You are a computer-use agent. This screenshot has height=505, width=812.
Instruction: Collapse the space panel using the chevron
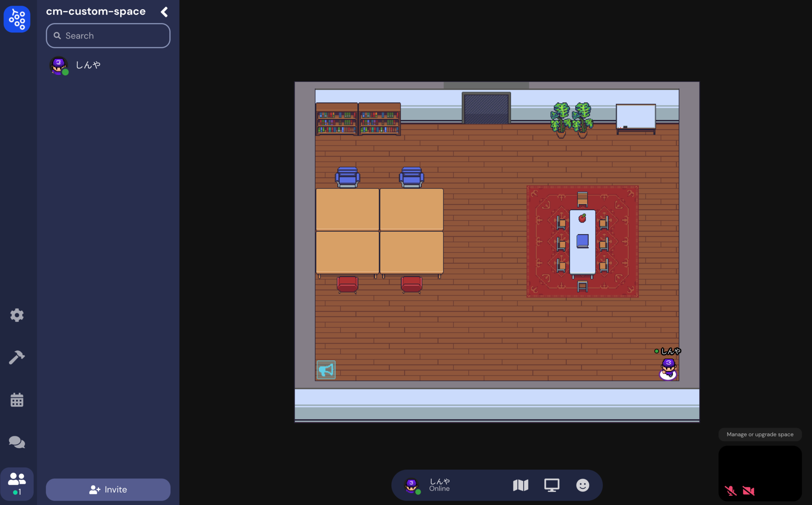[x=165, y=12]
